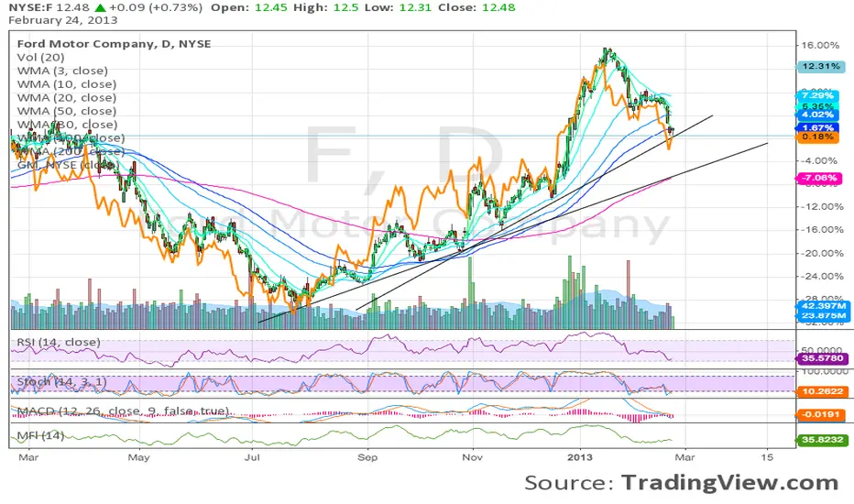The width and height of the screenshot is (854, 504).
Task: Click the Vol (20) indicator label
Action: [41, 57]
